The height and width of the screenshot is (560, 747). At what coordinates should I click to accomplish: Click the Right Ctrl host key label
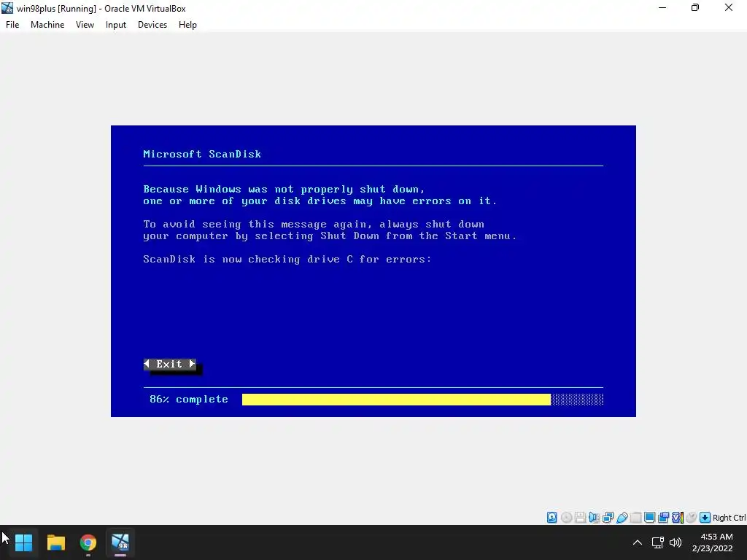point(729,518)
